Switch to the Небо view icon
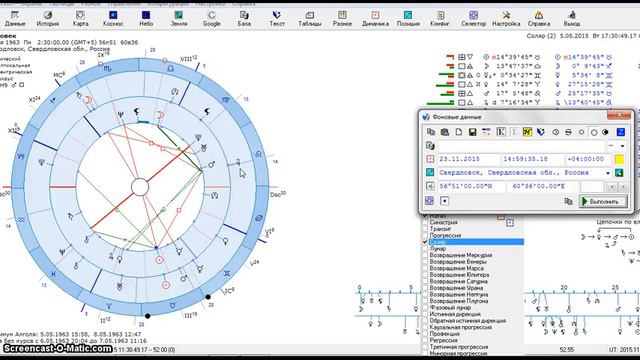Viewport: 640px width, 360px height. pyautogui.click(x=146, y=19)
